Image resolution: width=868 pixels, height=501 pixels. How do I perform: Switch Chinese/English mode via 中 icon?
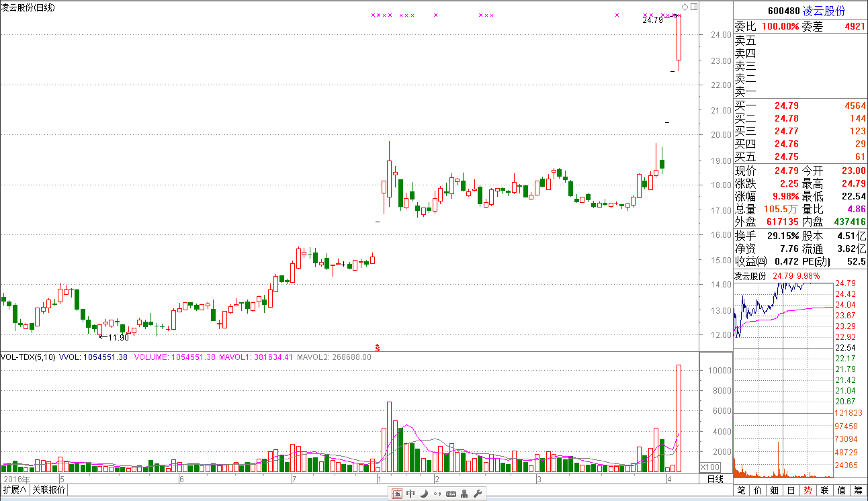pos(410,494)
